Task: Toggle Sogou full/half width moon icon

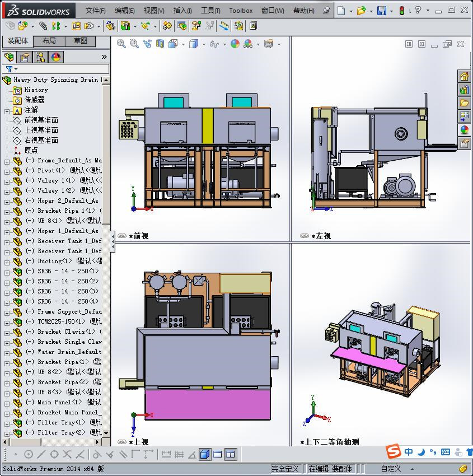Action: [x=421, y=452]
